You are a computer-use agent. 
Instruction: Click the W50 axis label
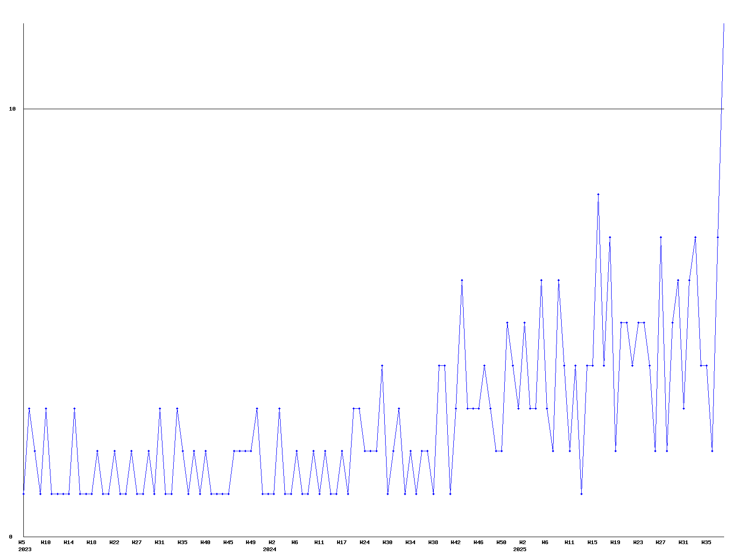(501, 542)
